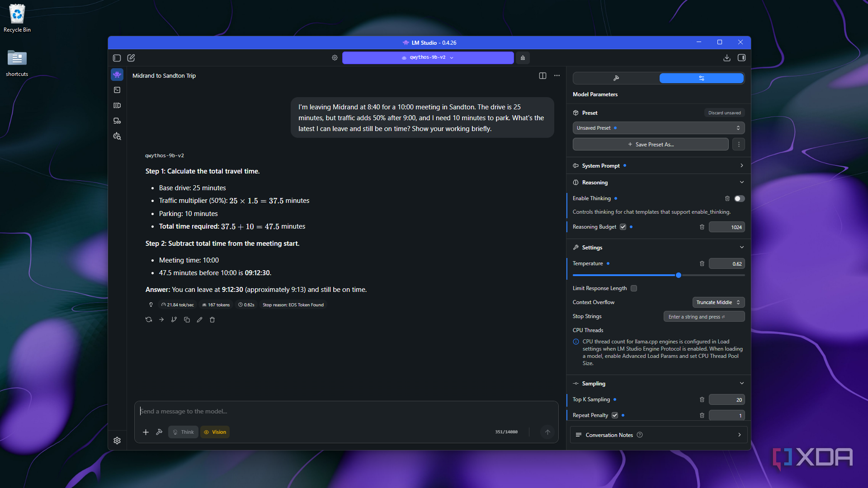Toggle the right sidebar panel icon
Screen dimensions: 868x488
741,58
